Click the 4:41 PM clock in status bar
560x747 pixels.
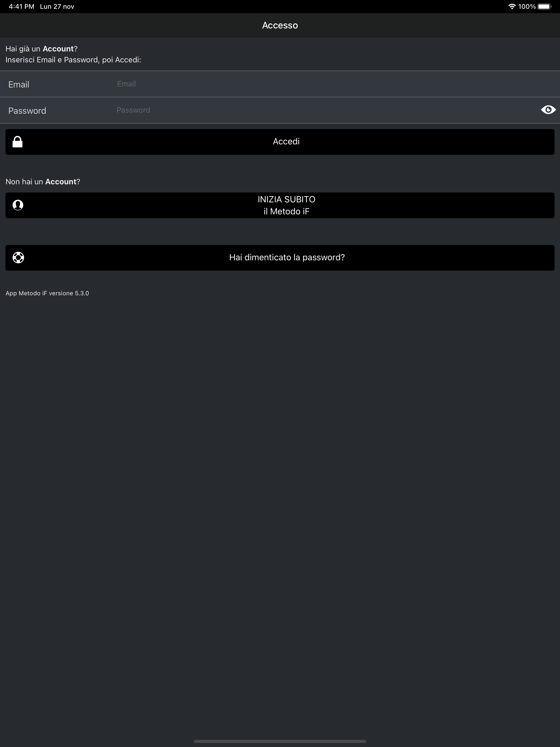(22, 6)
